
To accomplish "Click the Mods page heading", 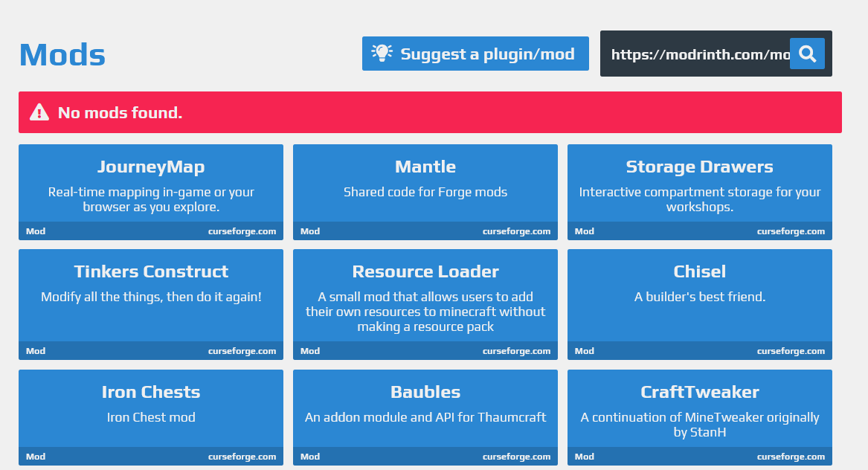I will coord(62,55).
